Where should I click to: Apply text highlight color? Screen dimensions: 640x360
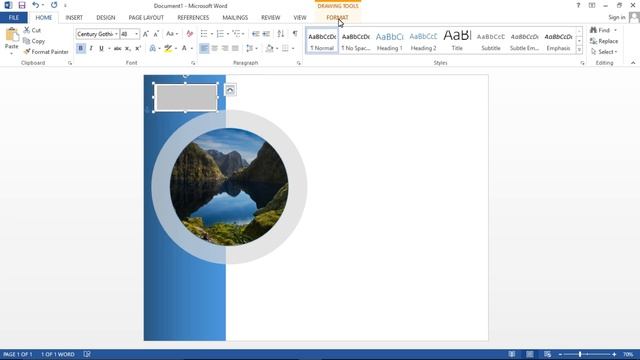[168, 49]
